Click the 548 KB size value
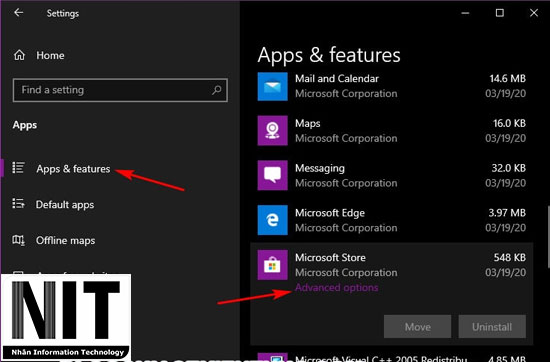Screen dimensions: 550x362 click(x=510, y=257)
